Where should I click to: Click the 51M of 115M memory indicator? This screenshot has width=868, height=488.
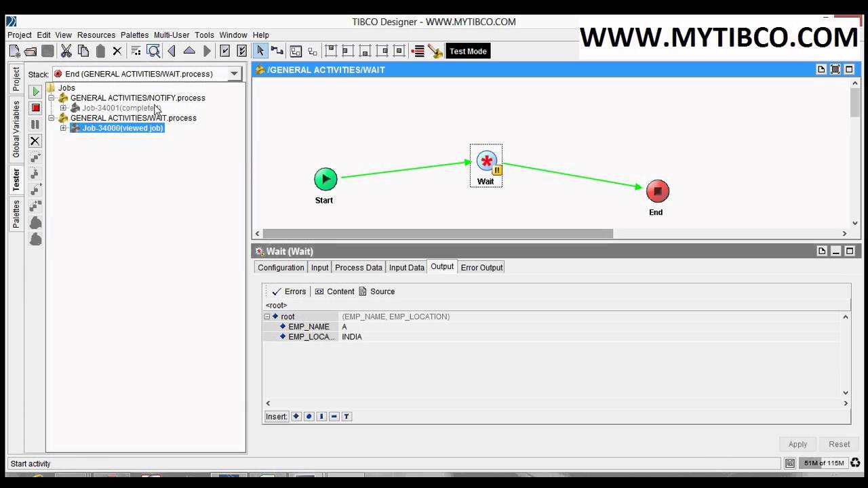click(824, 463)
